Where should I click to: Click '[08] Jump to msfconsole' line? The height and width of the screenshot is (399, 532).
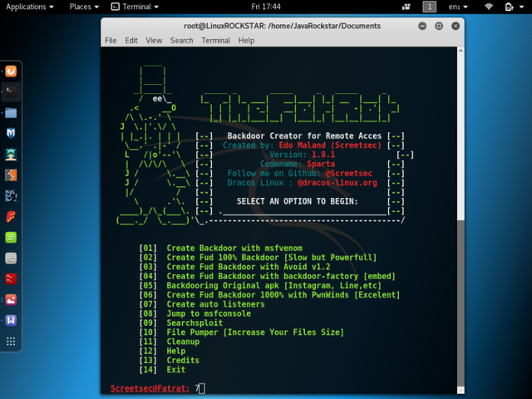[x=195, y=313]
